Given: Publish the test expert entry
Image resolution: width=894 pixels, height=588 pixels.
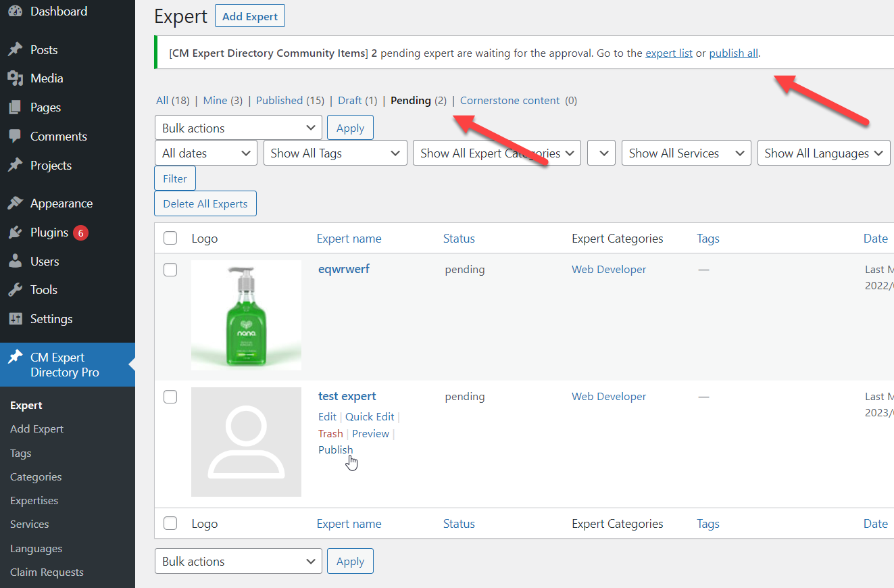Looking at the screenshot, I should (335, 450).
